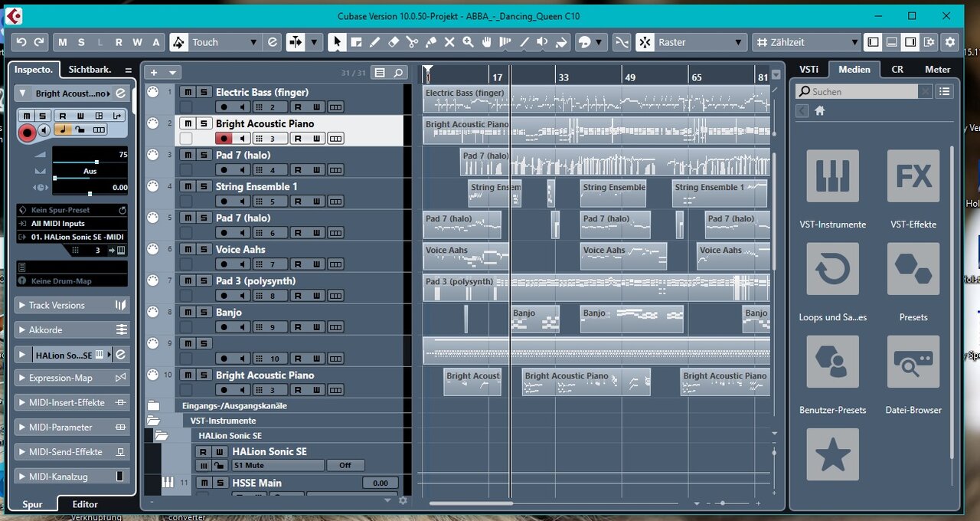Mute the Electric Bass (finger) track
Viewport: 980px width, 521px height.
188,92
